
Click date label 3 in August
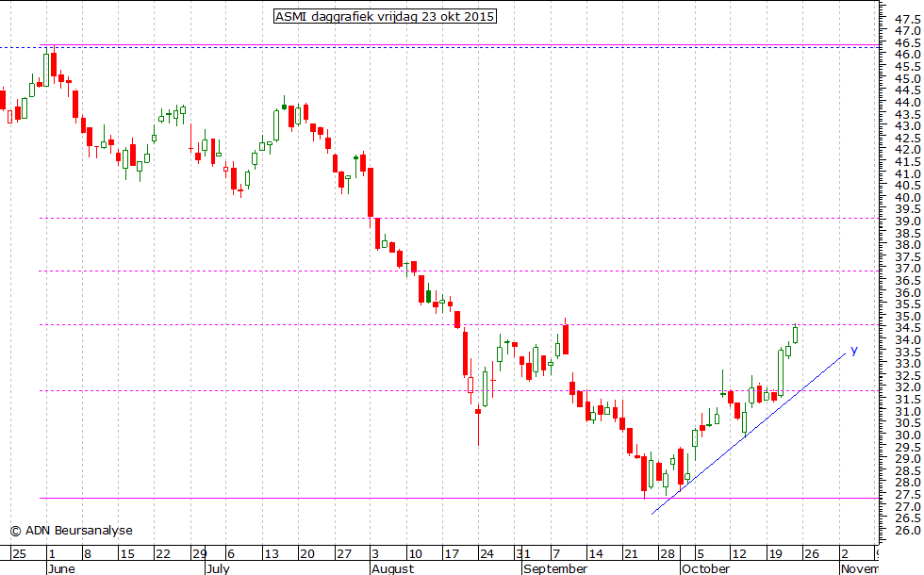pos(376,554)
